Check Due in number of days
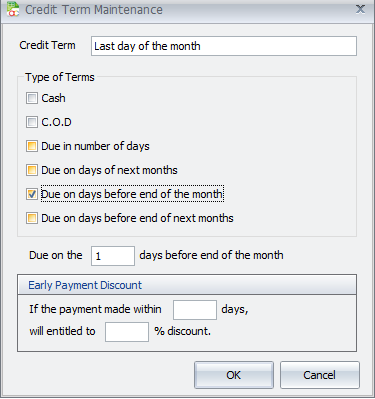The image size is (375, 399). coord(32,146)
